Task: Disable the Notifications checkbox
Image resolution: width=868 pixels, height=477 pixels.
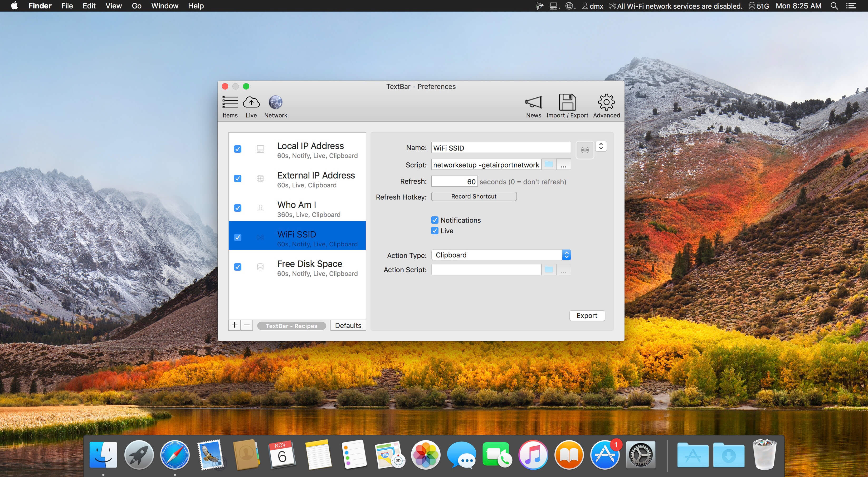Action: pyautogui.click(x=435, y=220)
